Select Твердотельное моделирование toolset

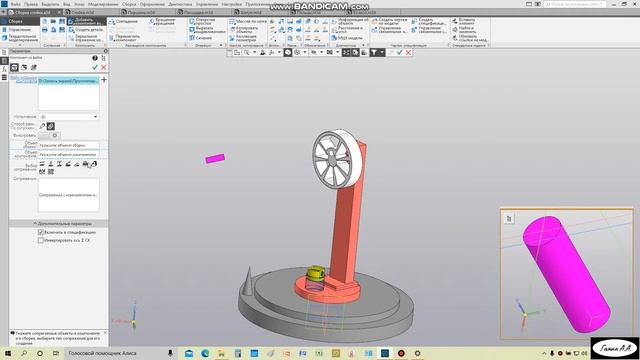coord(20,38)
